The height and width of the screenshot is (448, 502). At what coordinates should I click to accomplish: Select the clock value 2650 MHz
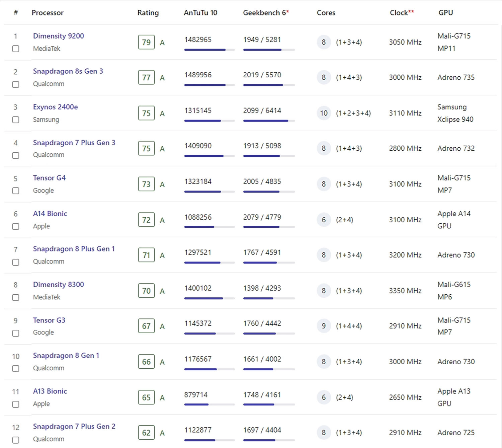pyautogui.click(x=405, y=397)
